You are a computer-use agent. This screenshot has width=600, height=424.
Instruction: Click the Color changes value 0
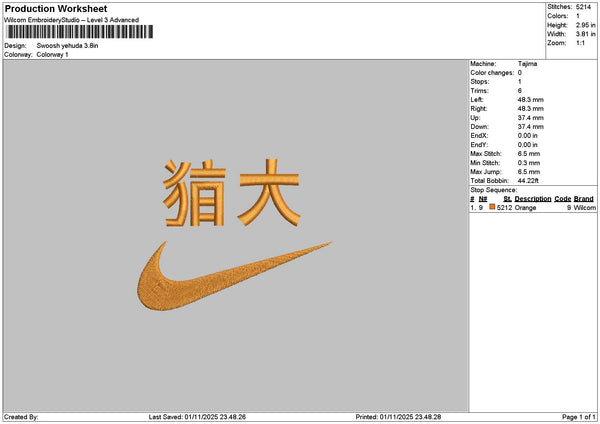(x=520, y=73)
